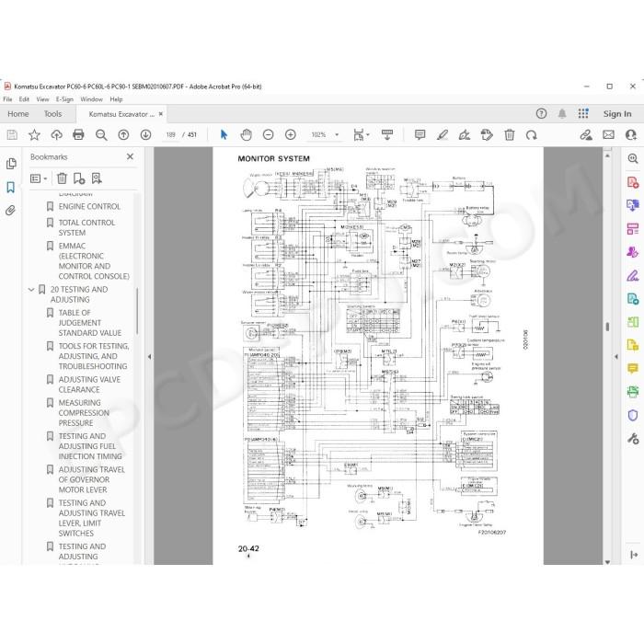The height and width of the screenshot is (644, 644).
Task: Collapse the left navigation pane arrow
Action: pyautogui.click(x=149, y=357)
